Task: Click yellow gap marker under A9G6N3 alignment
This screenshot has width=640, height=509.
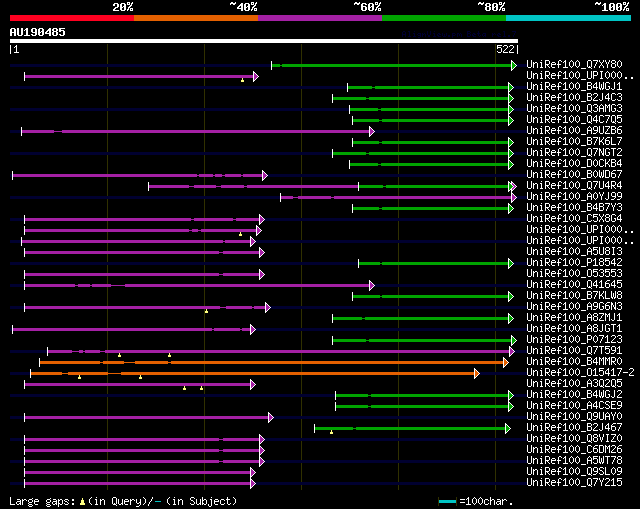Action: click(207, 311)
